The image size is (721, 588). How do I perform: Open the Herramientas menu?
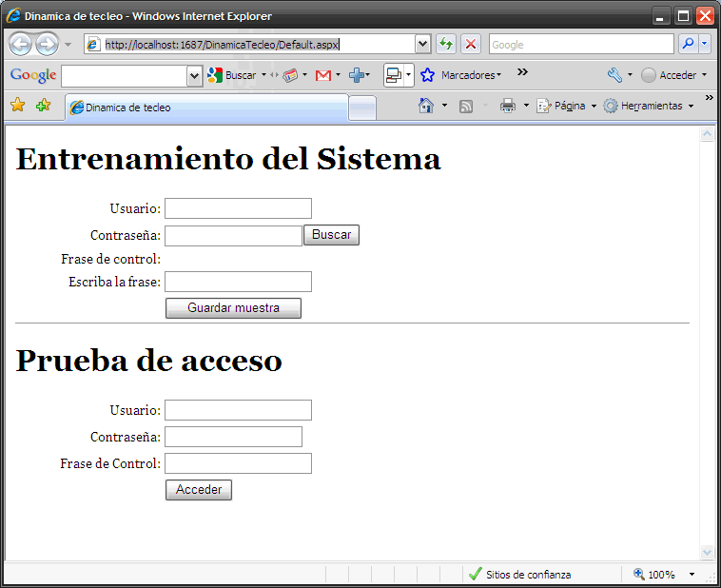point(649,106)
